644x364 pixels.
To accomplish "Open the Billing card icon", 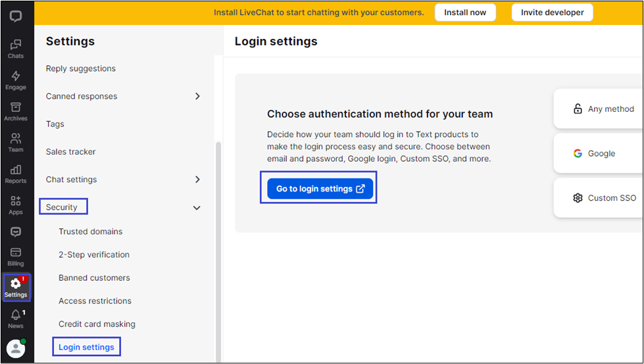I will point(16,256).
